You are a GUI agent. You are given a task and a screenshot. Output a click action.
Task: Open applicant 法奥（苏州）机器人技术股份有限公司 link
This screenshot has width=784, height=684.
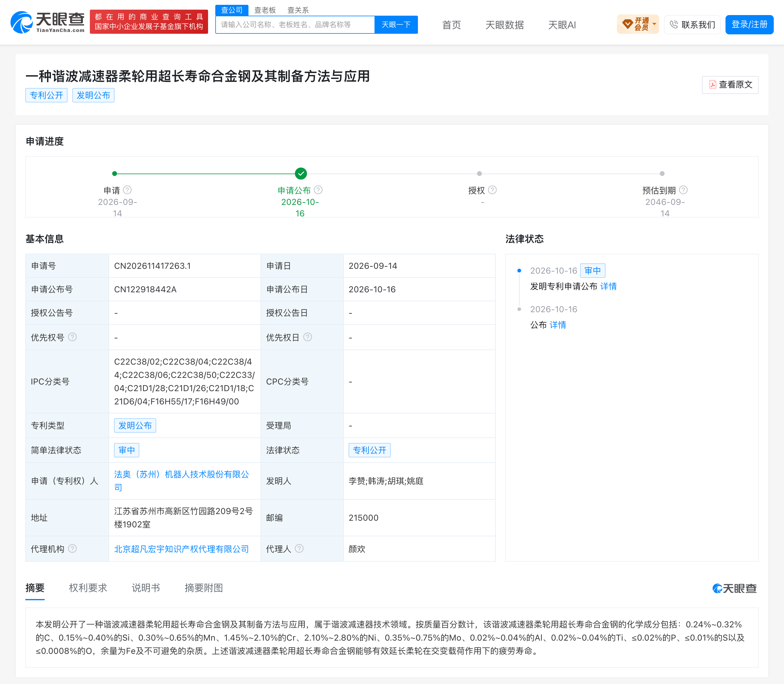pos(182,481)
